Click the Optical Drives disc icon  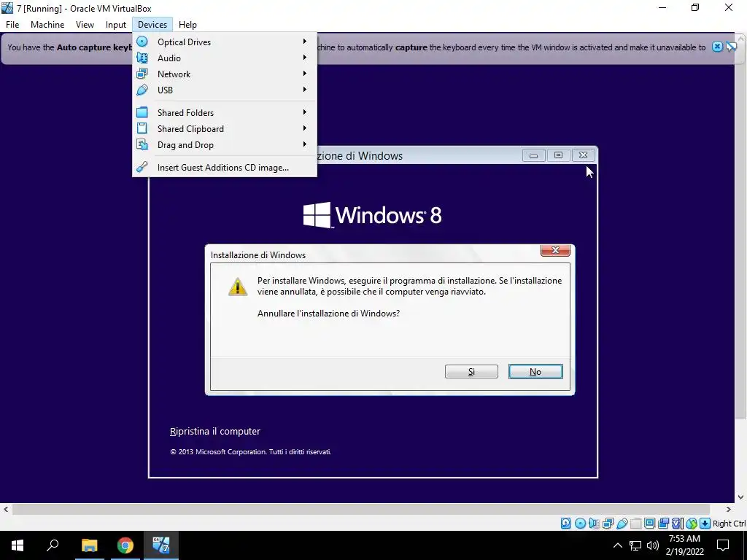(x=142, y=42)
